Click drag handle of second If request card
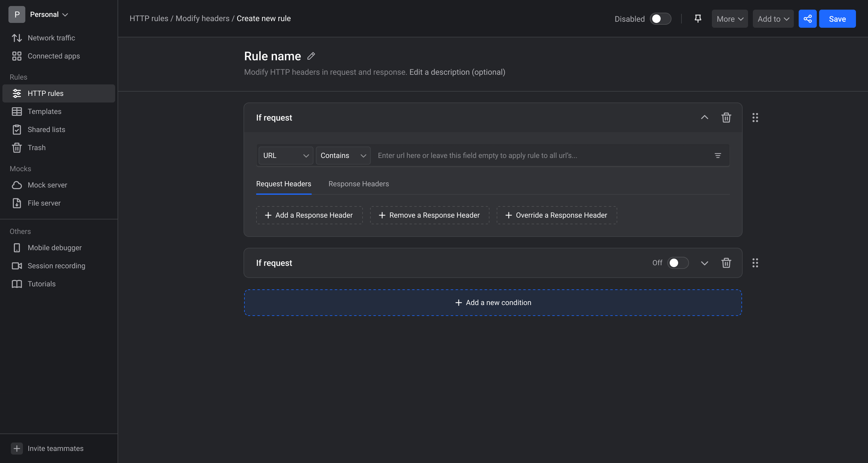The image size is (868, 463). [755, 263]
